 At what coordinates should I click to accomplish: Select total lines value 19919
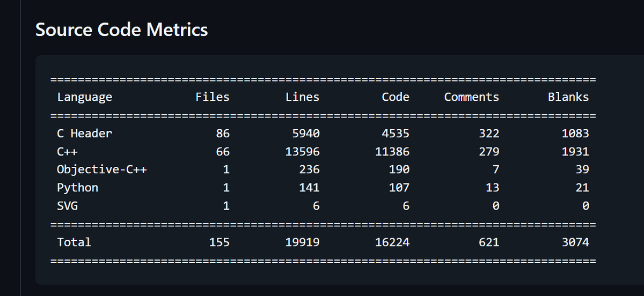[302, 242]
